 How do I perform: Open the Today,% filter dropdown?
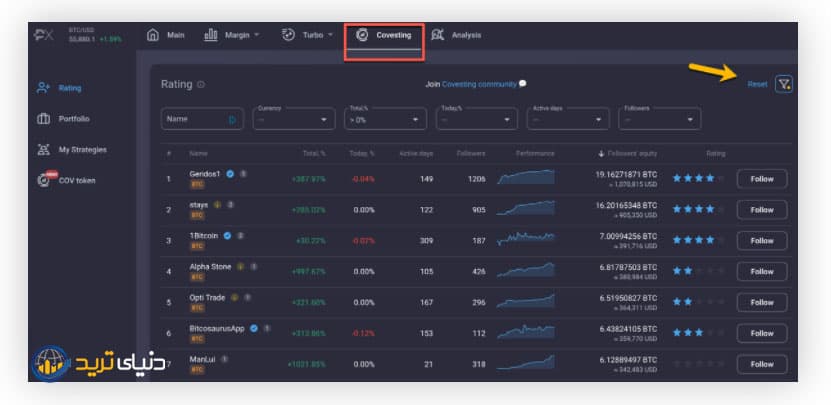(477, 119)
